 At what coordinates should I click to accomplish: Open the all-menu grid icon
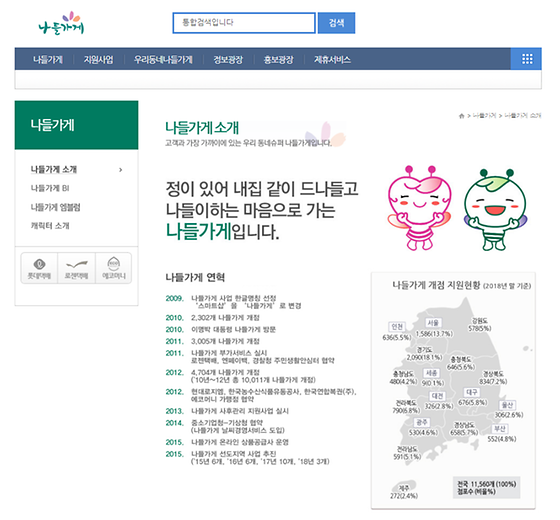[x=527, y=59]
